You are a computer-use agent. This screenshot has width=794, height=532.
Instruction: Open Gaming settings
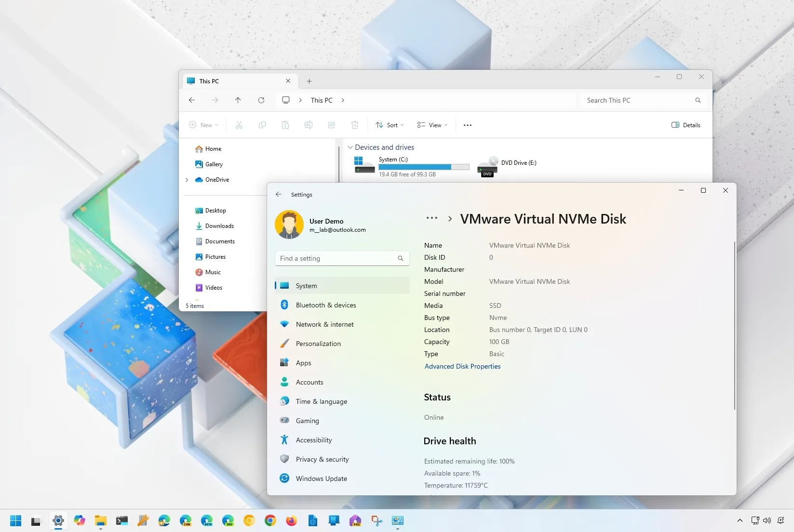[342, 421]
